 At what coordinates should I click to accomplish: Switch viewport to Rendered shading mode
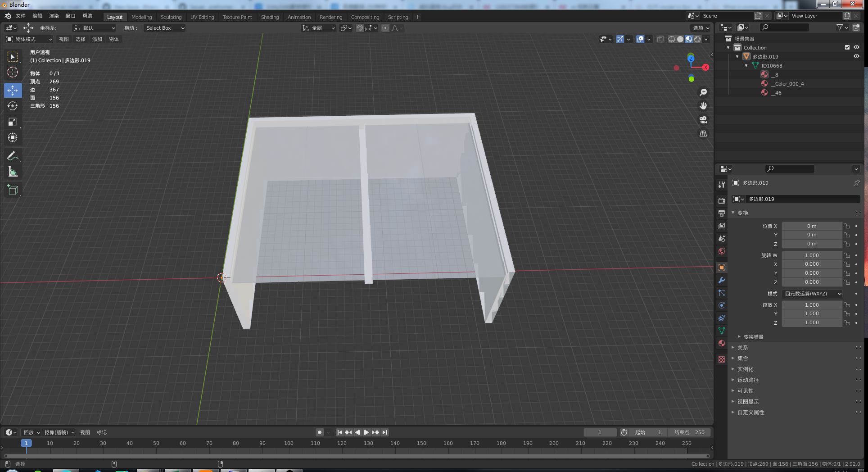tap(697, 39)
